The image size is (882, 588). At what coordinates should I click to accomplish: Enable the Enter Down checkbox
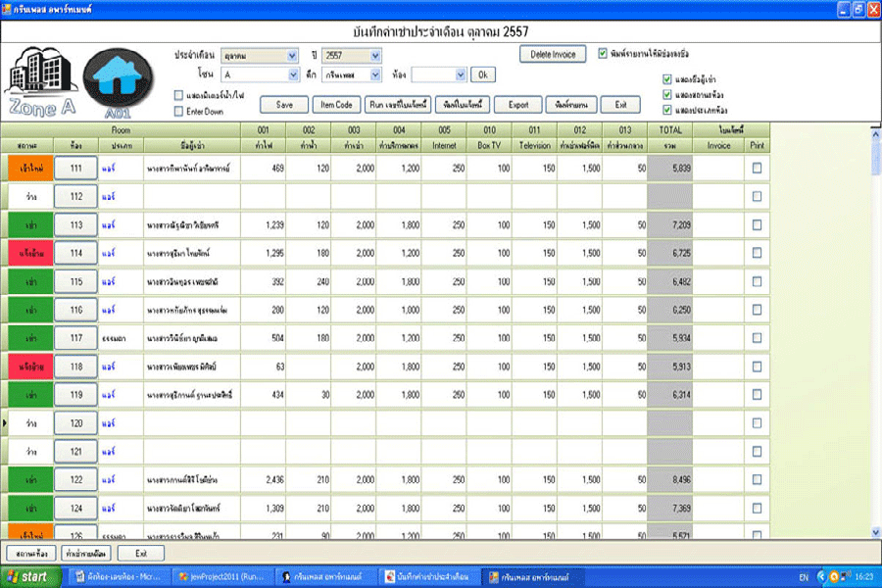[178, 112]
